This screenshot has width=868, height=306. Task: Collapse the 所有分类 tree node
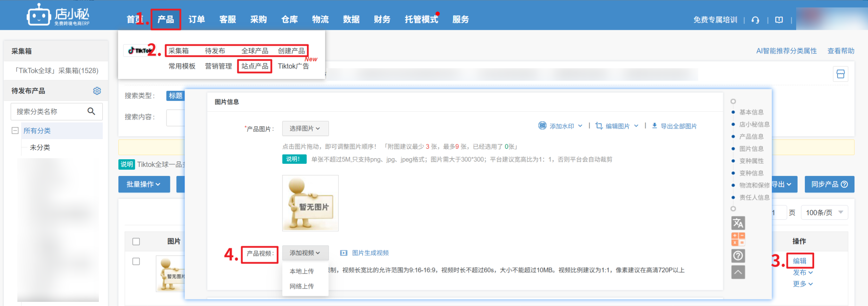point(15,131)
